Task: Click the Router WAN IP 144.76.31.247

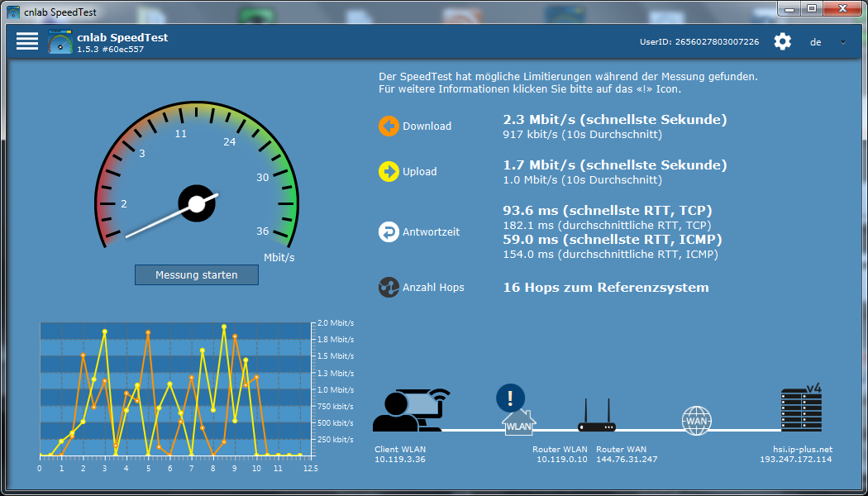Action: tap(627, 460)
